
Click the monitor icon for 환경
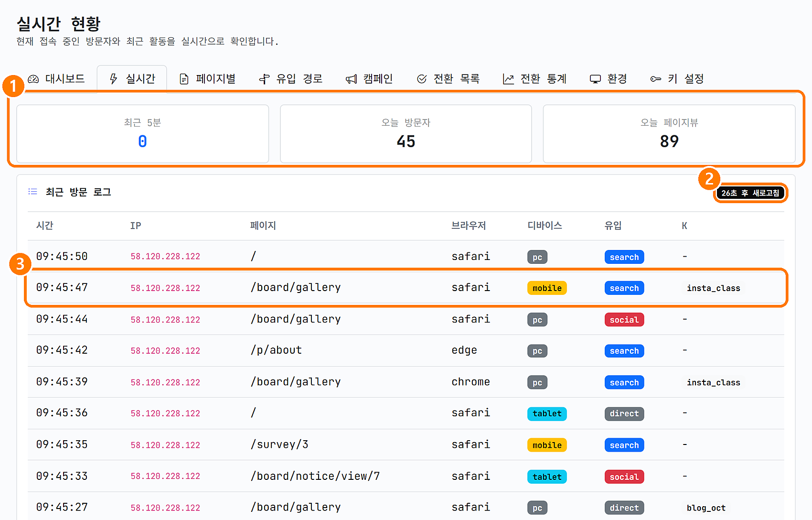tap(595, 79)
